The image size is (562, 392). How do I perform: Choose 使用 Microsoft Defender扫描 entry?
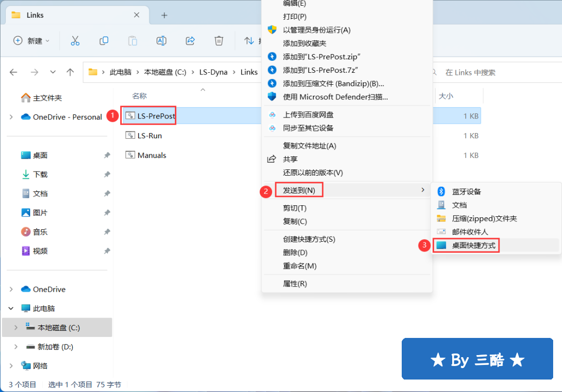[347, 97]
